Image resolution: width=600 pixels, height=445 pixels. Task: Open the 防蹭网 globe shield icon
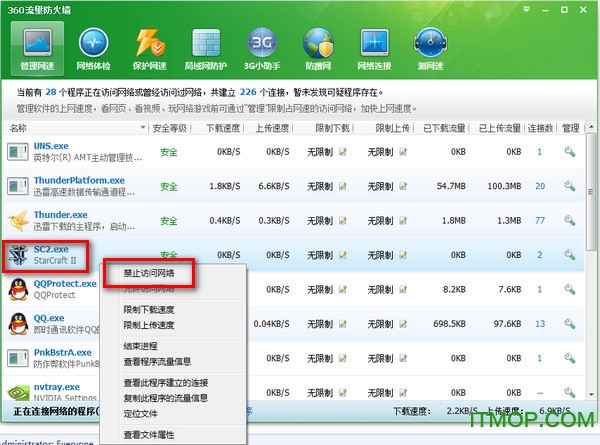[x=318, y=48]
